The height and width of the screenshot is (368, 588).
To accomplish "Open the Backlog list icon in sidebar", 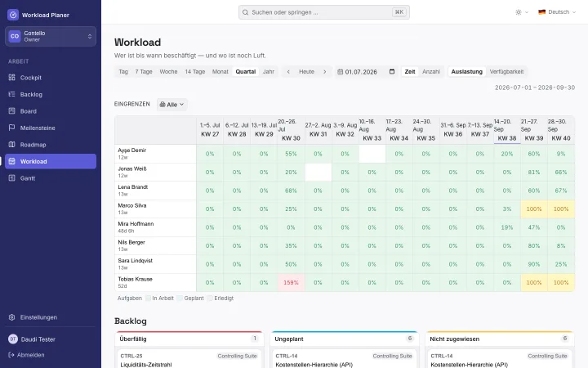I will tap(12, 94).
